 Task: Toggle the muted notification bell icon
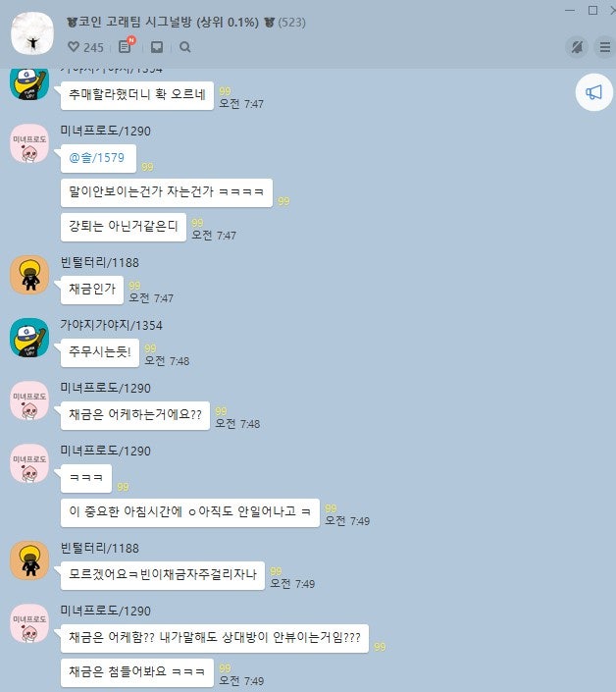point(577,47)
